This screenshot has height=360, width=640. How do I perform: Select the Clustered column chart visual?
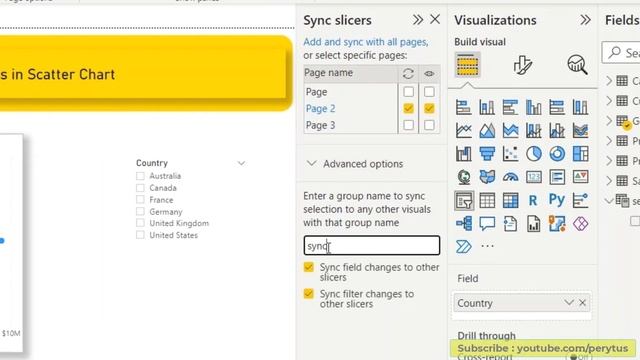point(533,107)
